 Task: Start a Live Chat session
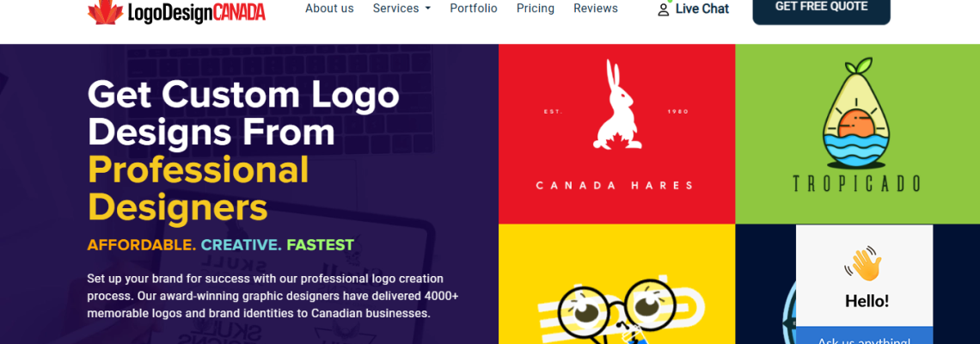coord(701,9)
